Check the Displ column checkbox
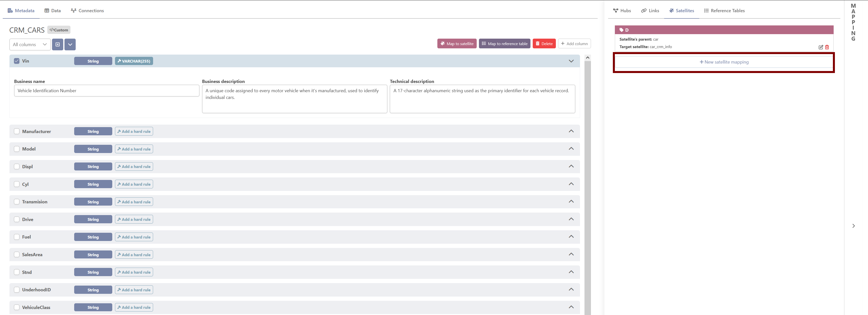Image resolution: width=868 pixels, height=315 pixels. click(x=17, y=167)
